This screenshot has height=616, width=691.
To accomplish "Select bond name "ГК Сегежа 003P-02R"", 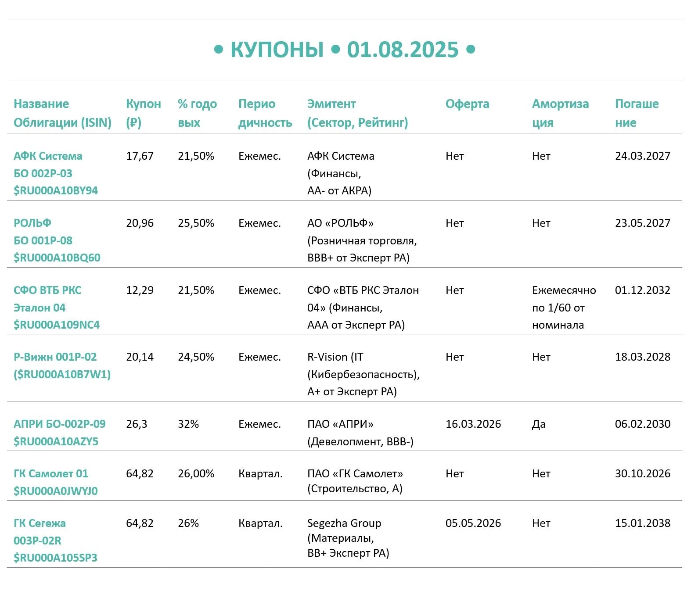I will pyautogui.click(x=40, y=532).
